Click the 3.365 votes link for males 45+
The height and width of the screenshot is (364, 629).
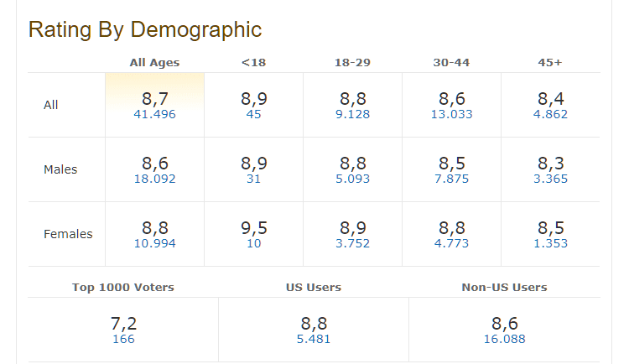point(550,179)
